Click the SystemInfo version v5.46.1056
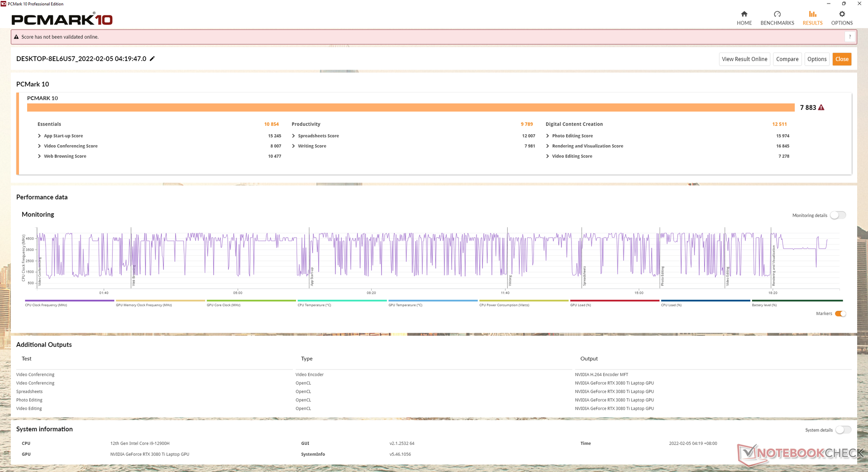 coord(400,454)
